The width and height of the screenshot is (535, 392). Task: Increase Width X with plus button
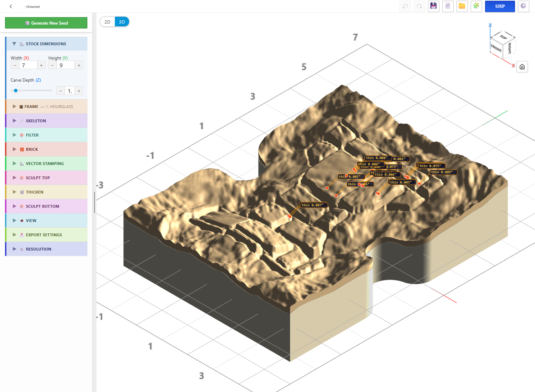(41, 65)
